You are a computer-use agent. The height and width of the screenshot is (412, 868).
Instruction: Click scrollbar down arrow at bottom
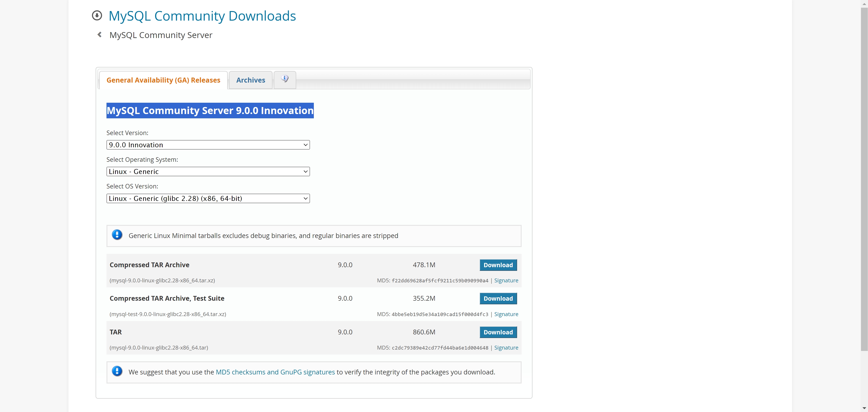click(864, 408)
